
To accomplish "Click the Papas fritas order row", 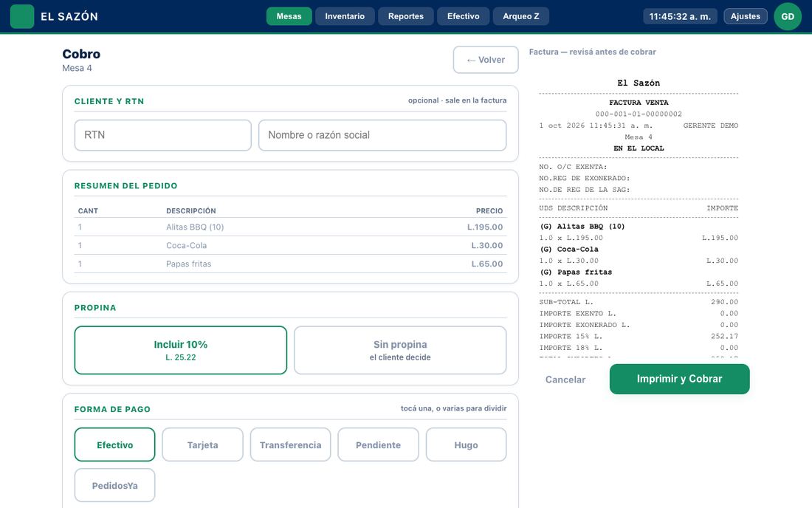I will pos(291,264).
